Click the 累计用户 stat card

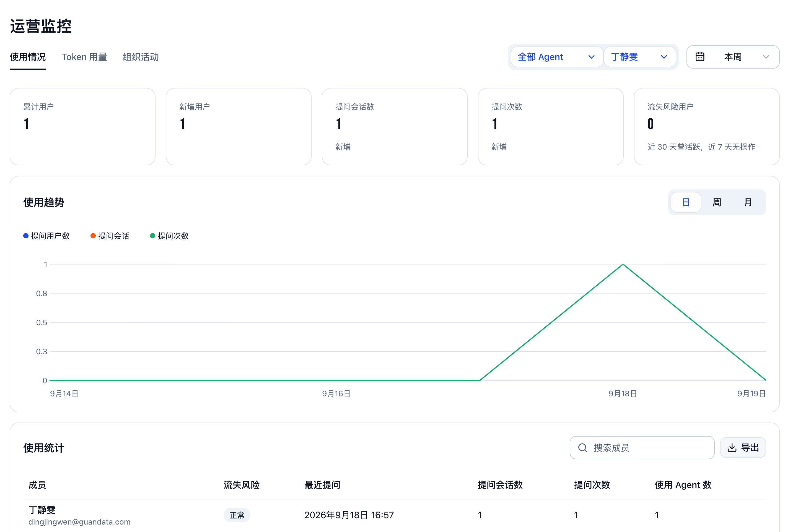coord(82,127)
